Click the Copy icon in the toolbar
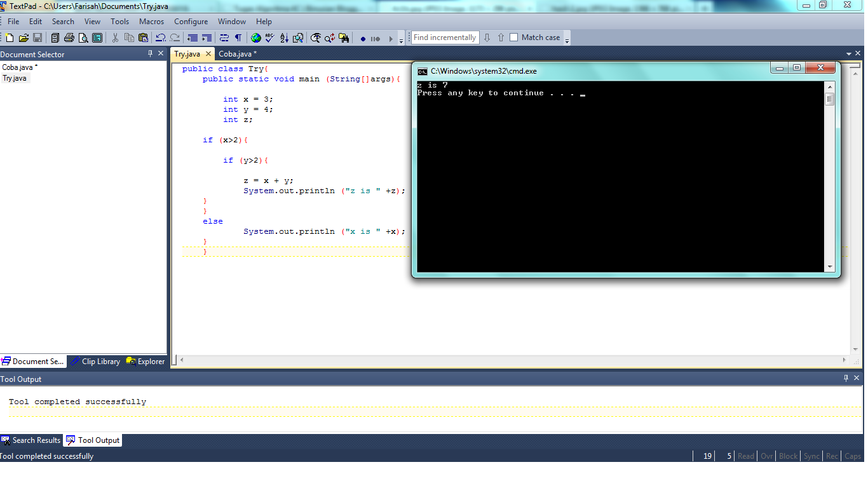This screenshot has width=868, height=488. 129,37
